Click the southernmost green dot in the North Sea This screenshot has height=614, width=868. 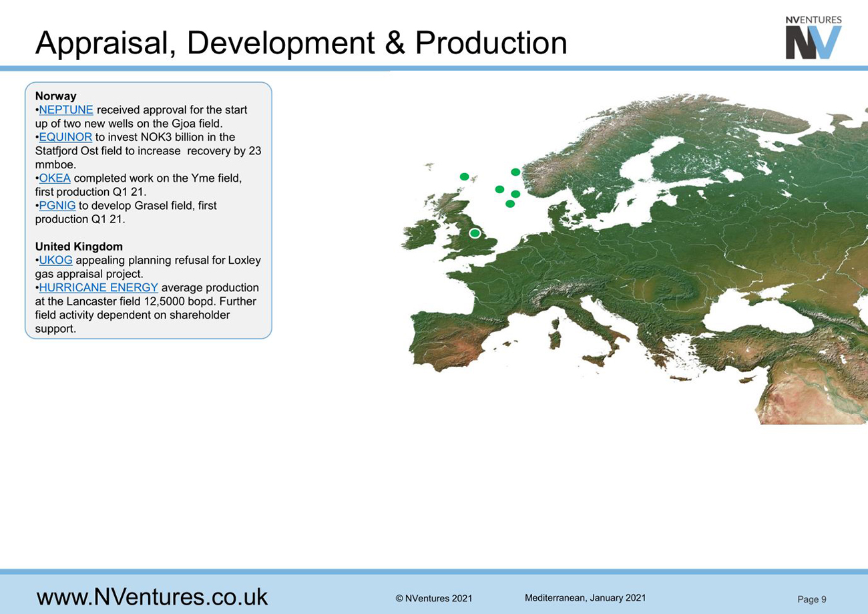(x=510, y=204)
